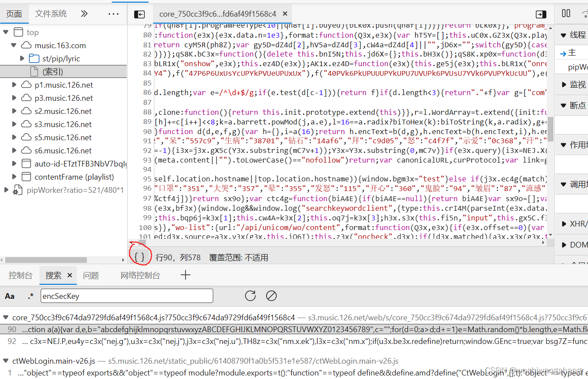Expand s6.music.126.net domain
Image resolution: width=588 pixels, height=379 pixels.
(x=14, y=150)
